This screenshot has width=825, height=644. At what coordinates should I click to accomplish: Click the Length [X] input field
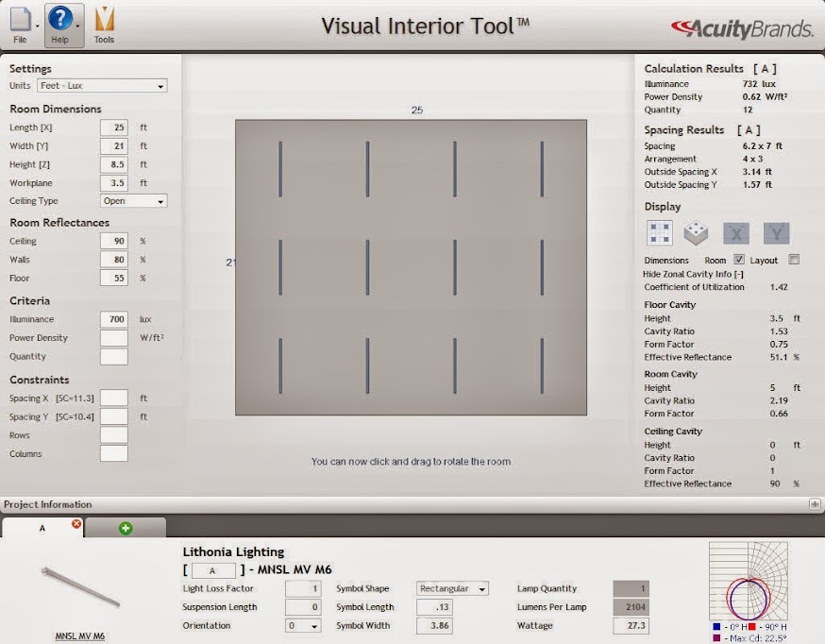(x=114, y=127)
